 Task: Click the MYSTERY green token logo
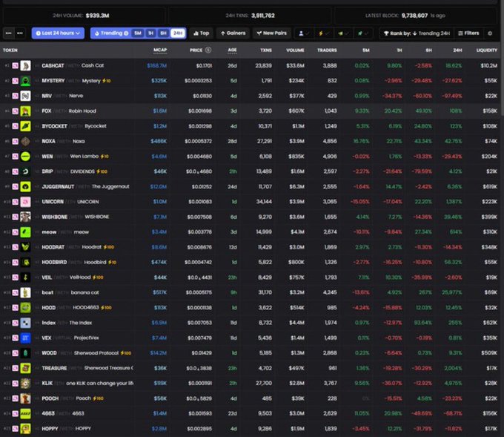coord(25,81)
